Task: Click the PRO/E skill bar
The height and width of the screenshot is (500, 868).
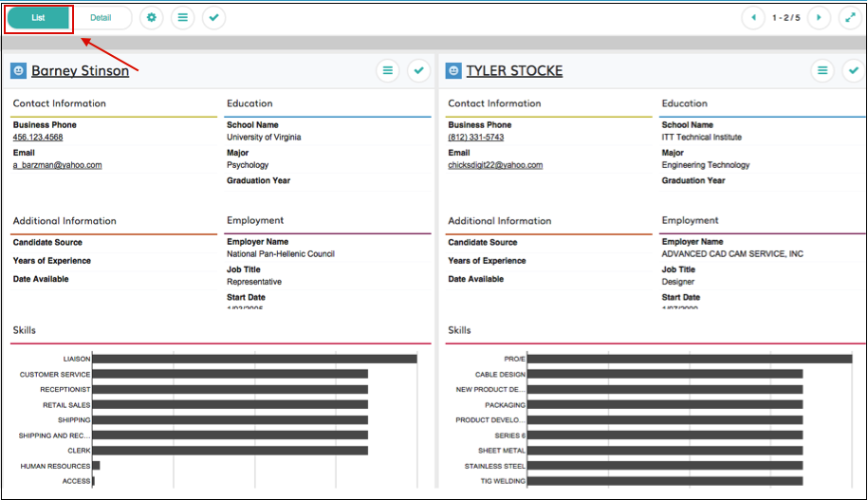Action: [x=690, y=359]
